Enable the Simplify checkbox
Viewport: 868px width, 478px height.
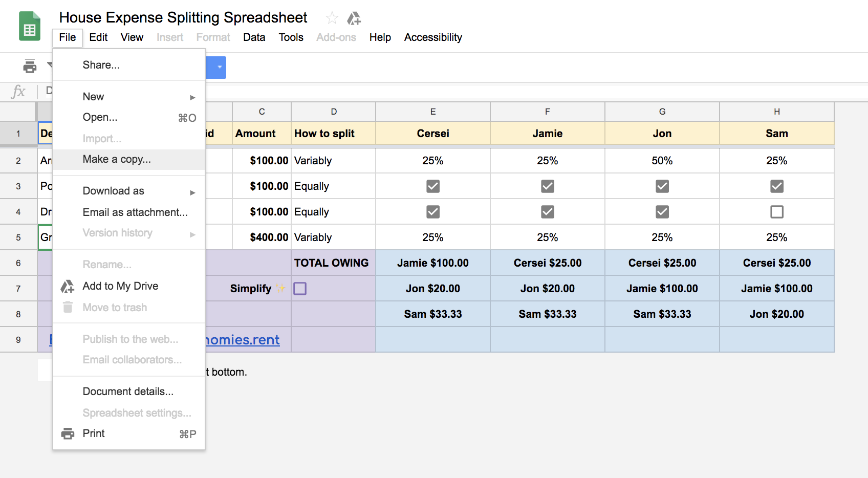pos(300,289)
